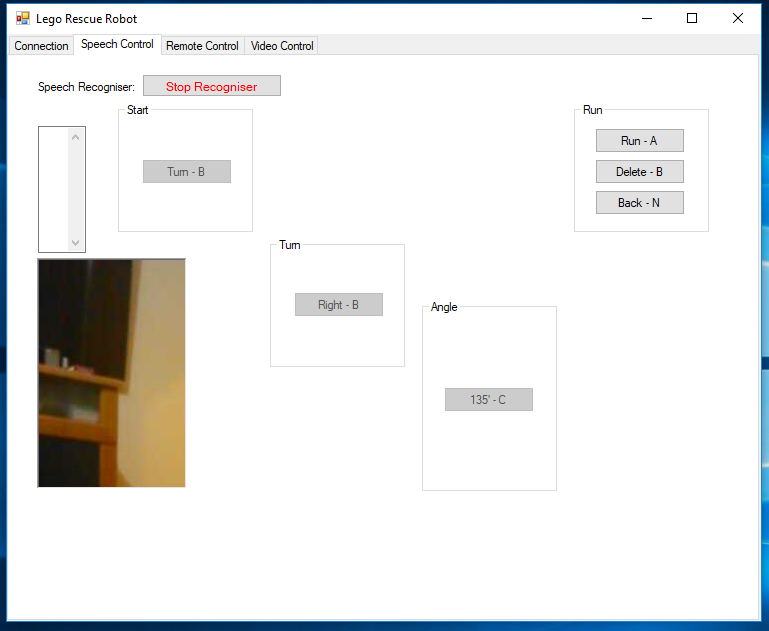
Task: Minimize the Lego Rescue Robot window
Action: pyautogui.click(x=646, y=18)
